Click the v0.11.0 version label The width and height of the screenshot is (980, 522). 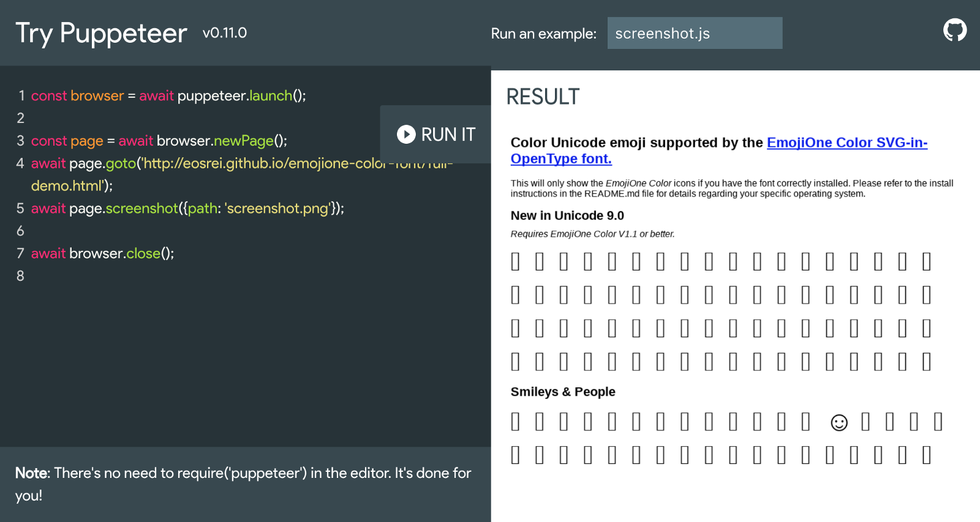(x=225, y=33)
